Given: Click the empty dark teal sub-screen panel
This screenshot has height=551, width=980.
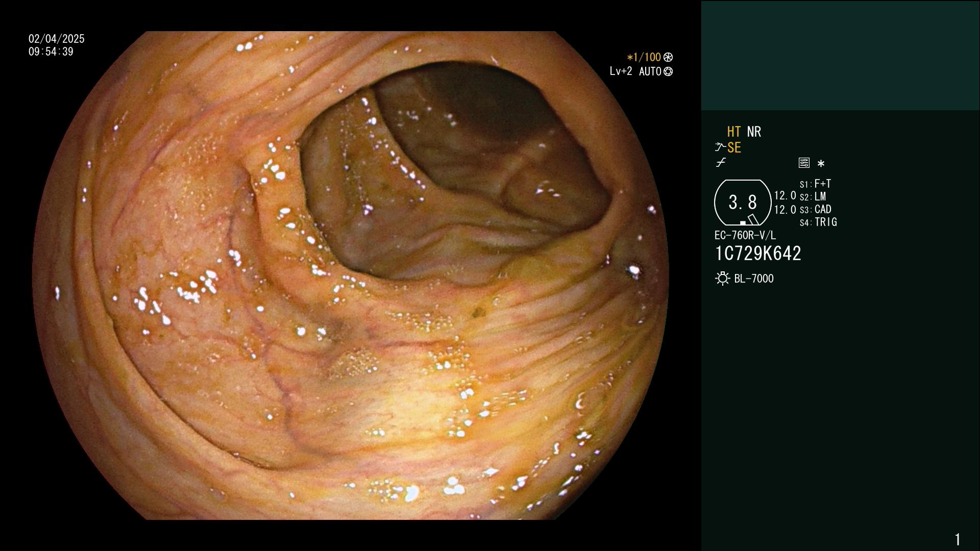Looking at the screenshot, I should point(840,56).
